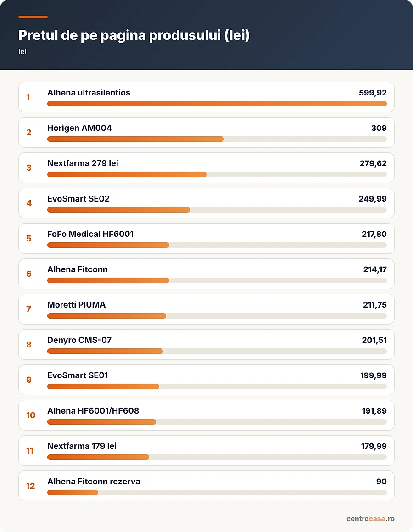Click the rank number 10 badge

click(x=31, y=415)
